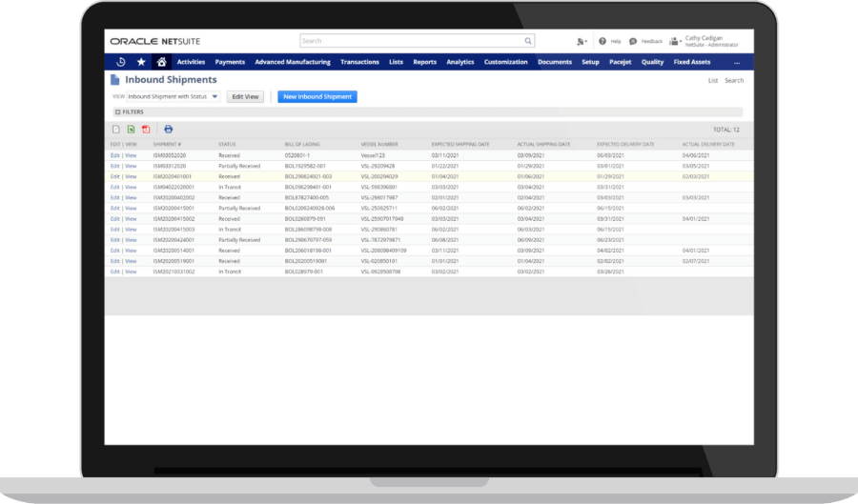This screenshot has height=504, width=858.
Task: Sort by Bill of Lading column header
Action: point(302,144)
